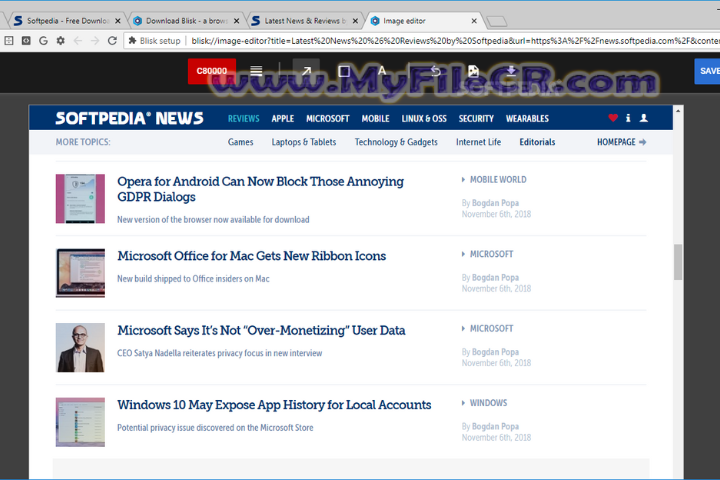Click the Google G toolbar icon
720x480 pixels.
pos(43,40)
